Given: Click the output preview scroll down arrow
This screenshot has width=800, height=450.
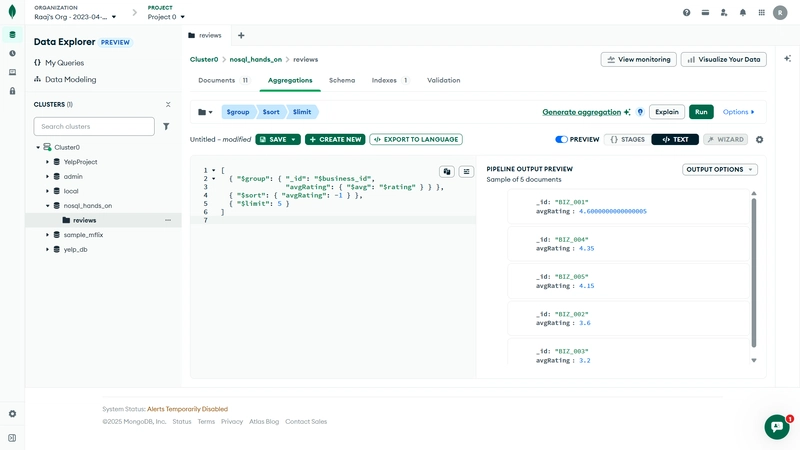Looking at the screenshot, I should (x=754, y=360).
